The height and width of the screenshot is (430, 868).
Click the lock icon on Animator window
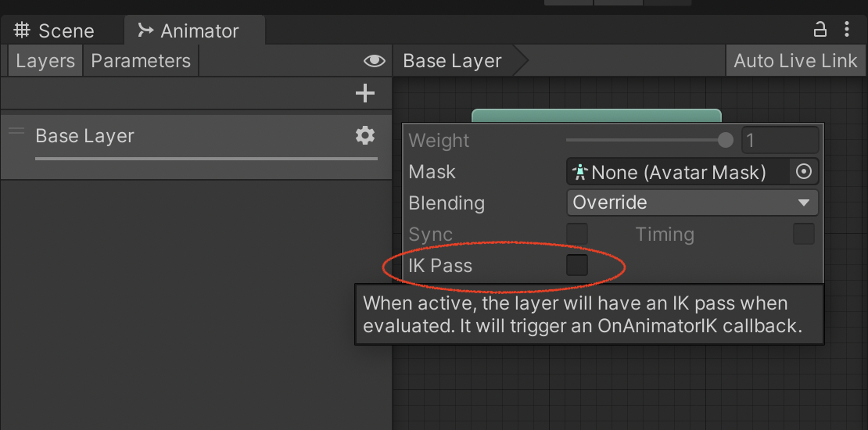820,30
